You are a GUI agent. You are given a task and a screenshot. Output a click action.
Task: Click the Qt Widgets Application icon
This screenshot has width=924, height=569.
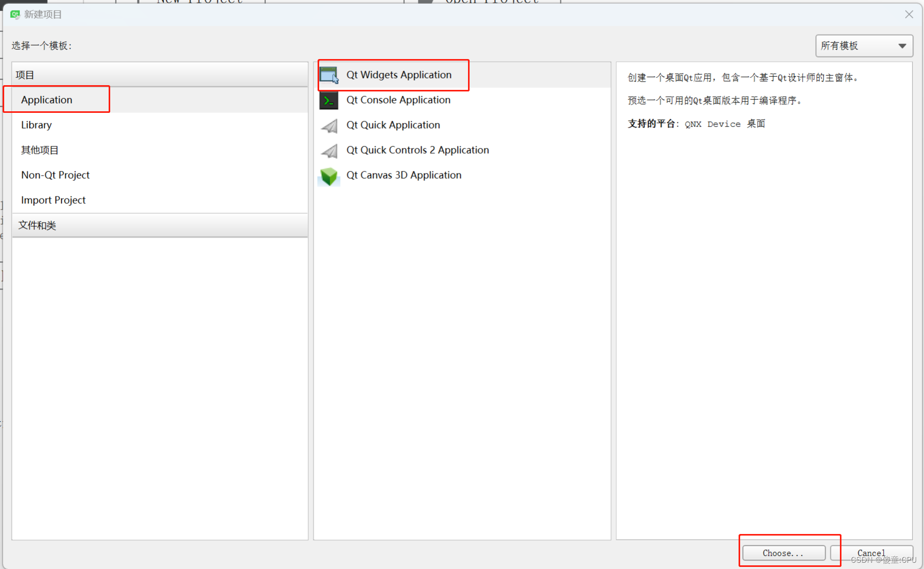pyautogui.click(x=329, y=75)
